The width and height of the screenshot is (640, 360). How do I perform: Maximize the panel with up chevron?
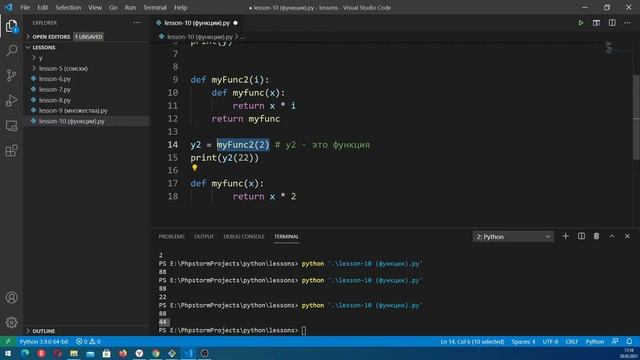click(x=612, y=236)
